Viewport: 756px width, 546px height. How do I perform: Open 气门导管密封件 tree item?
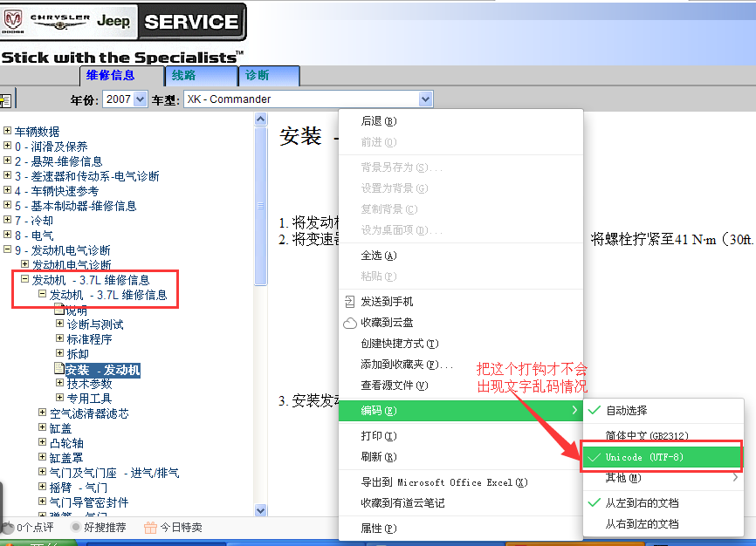89,502
